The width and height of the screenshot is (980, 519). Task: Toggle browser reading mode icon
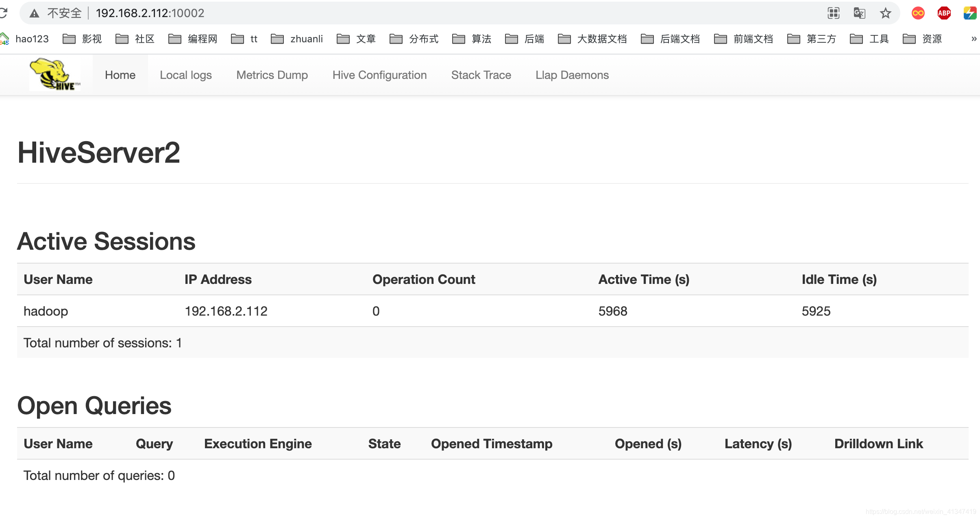[x=836, y=12]
